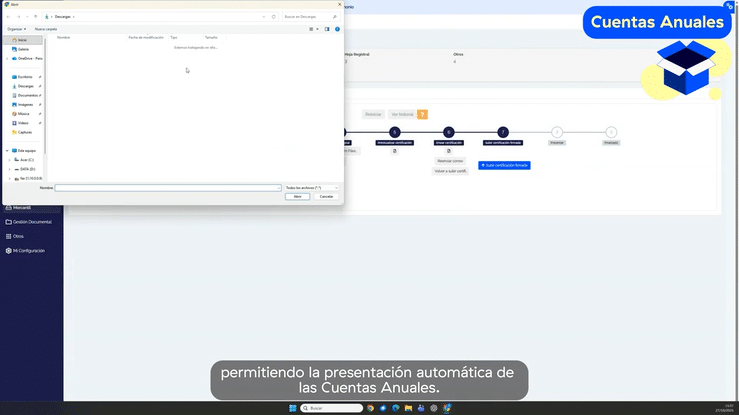This screenshot has height=415, width=739.
Task: Click blue Subir certificación firmada button
Action: tap(504, 165)
